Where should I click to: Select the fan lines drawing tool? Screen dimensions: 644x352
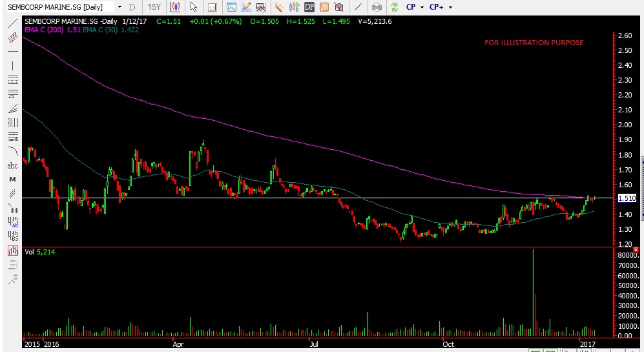tap(13, 109)
